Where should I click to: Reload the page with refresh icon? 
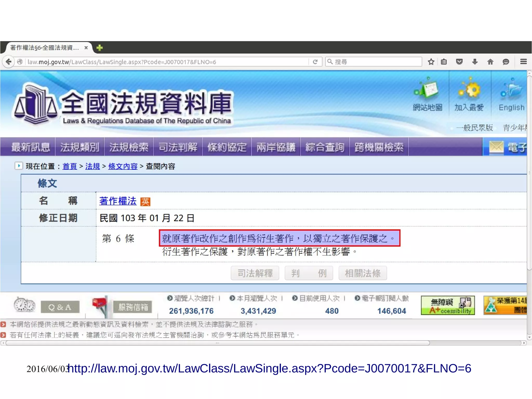(315, 62)
